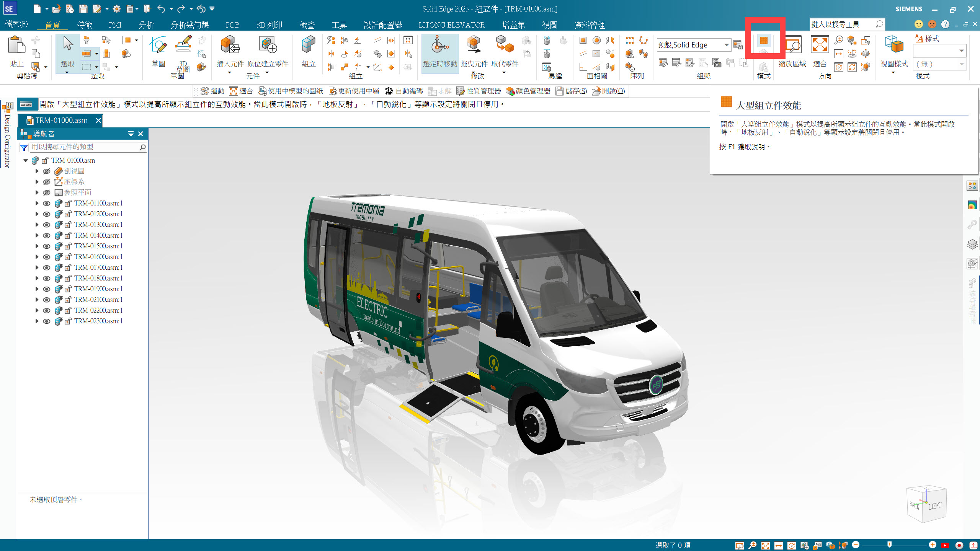Click the Assemble (組立) cube icon
Screen dimensions: 980x551
click(308, 44)
